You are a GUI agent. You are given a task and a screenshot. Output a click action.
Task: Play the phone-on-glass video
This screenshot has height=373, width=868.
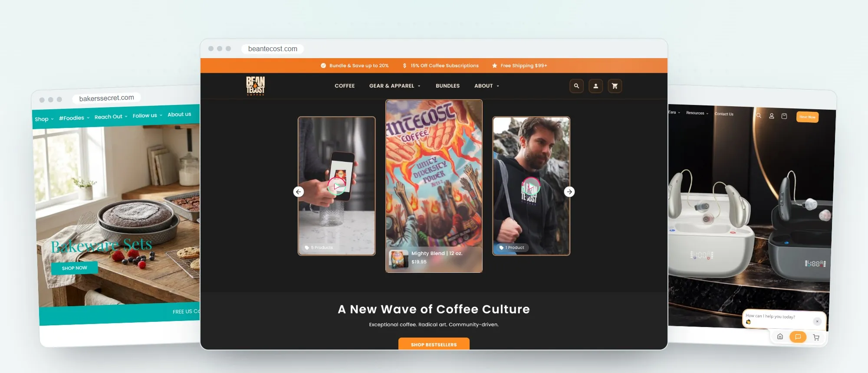tap(336, 186)
